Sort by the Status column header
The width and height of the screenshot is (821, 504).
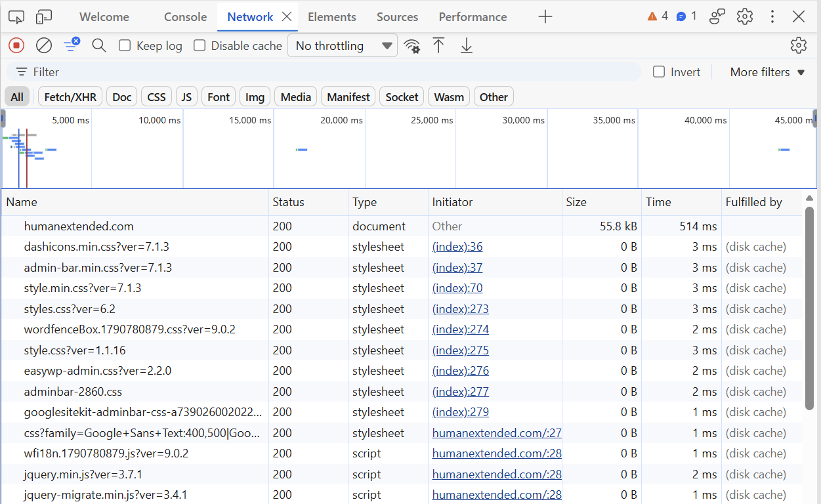coord(308,202)
